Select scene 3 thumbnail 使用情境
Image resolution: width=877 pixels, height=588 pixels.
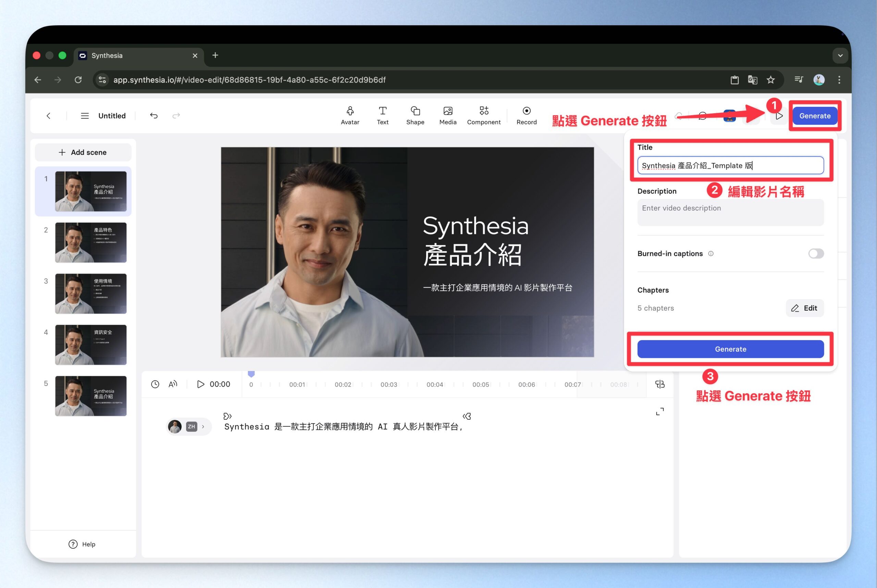90,293
